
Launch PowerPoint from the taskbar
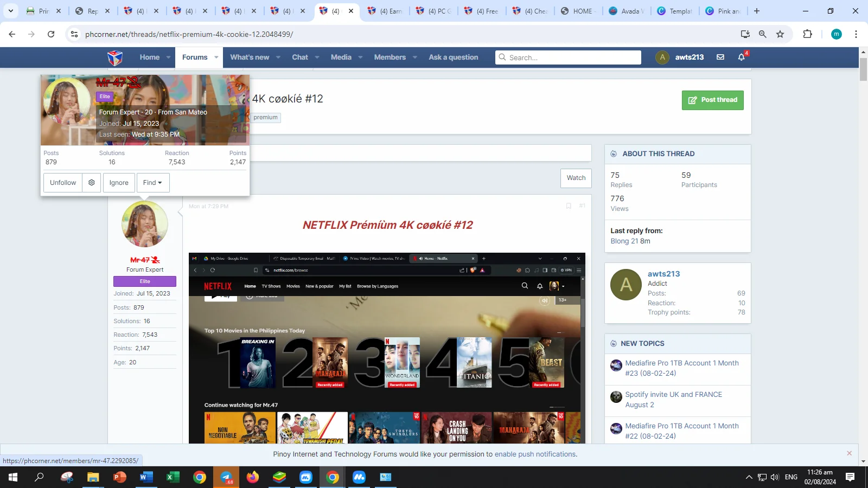point(120,477)
